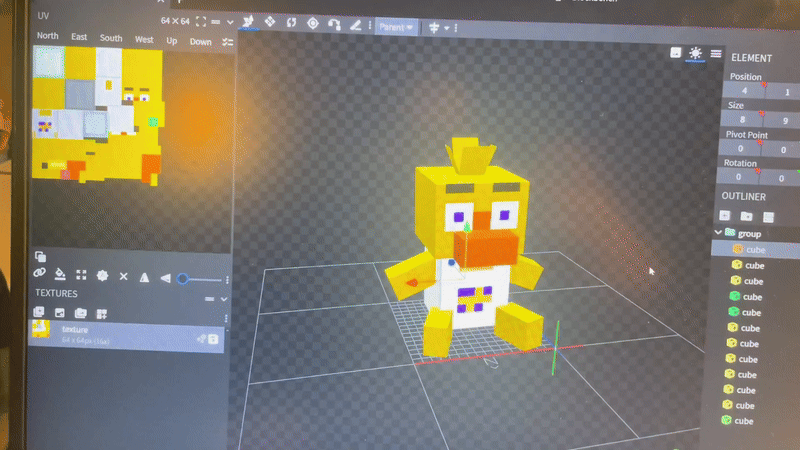Click Create Texture icon under TEXTURES
Image resolution: width=800 pixels, height=450 pixels.
[39, 312]
